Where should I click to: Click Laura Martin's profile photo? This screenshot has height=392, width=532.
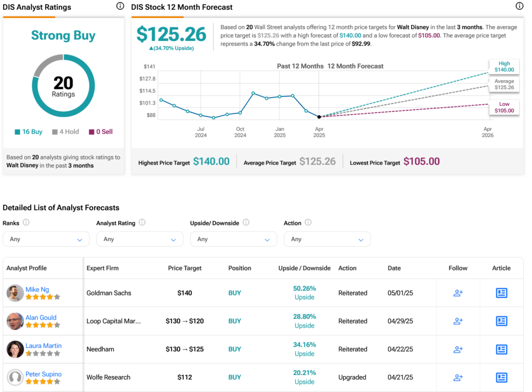(x=15, y=349)
